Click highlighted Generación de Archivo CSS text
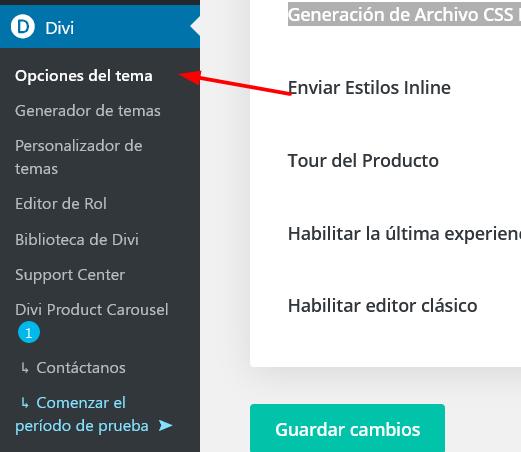The width and height of the screenshot is (521, 452). (x=404, y=15)
